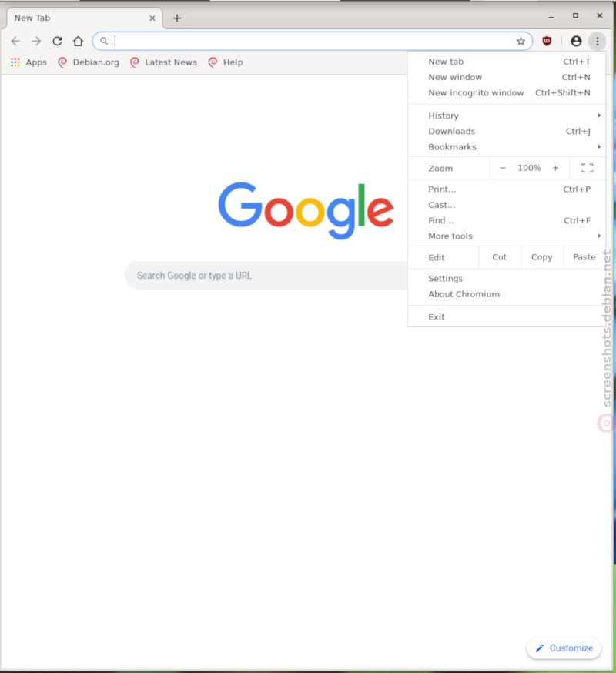Viewport: 616px width, 673px height.
Task: Open the Apps grid shortcut
Action: (28, 62)
